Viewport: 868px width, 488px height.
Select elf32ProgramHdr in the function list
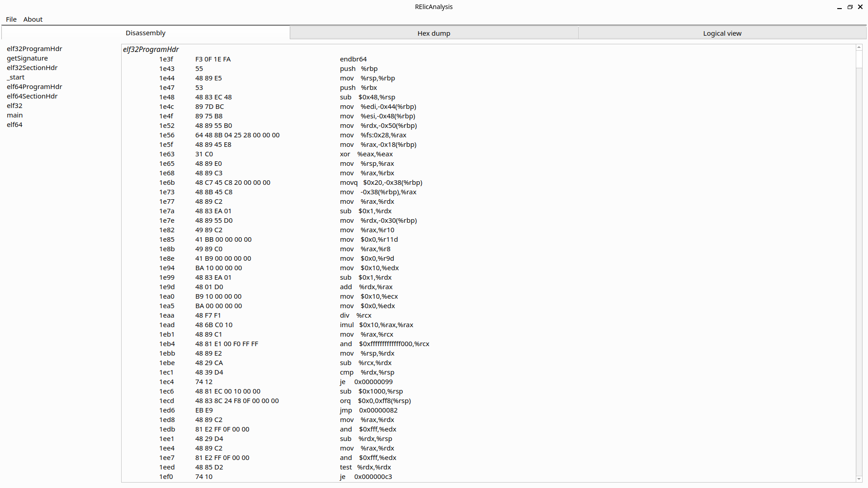(34, 49)
